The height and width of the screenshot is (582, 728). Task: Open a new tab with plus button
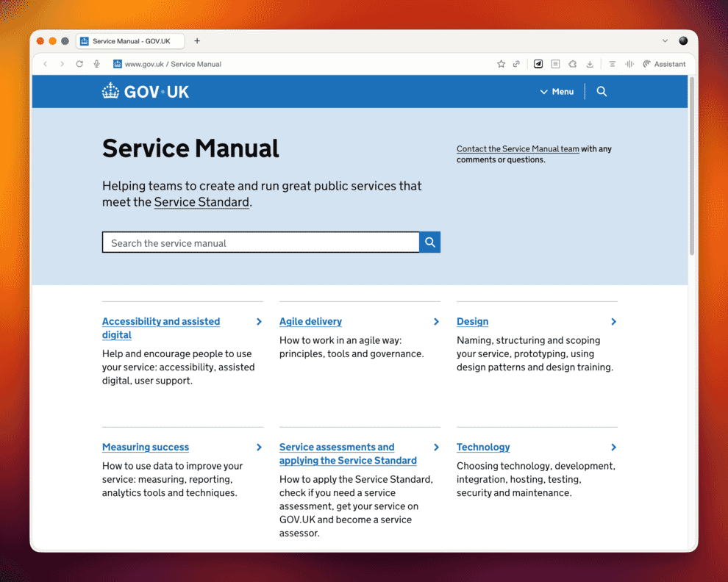click(x=197, y=41)
